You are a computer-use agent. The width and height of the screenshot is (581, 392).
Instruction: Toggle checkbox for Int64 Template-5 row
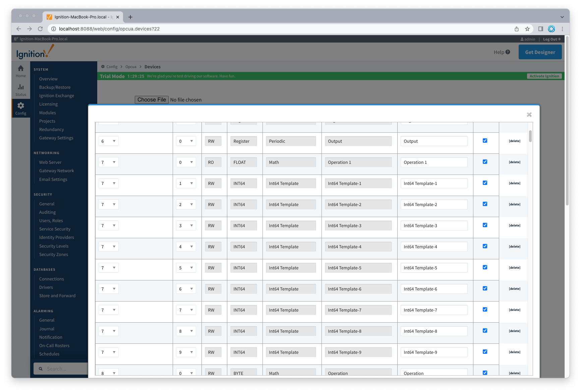pyautogui.click(x=485, y=267)
